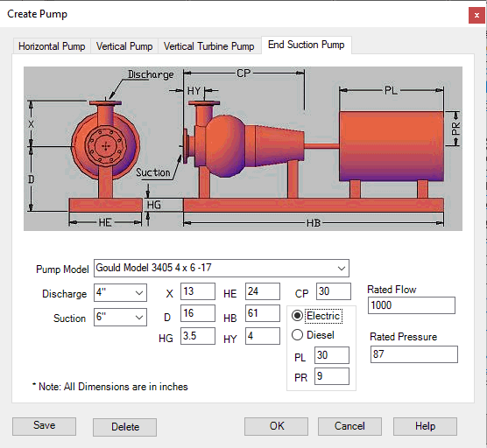This screenshot has height=448, width=487.
Task: Open Help for Create Pump
Action: point(425,427)
